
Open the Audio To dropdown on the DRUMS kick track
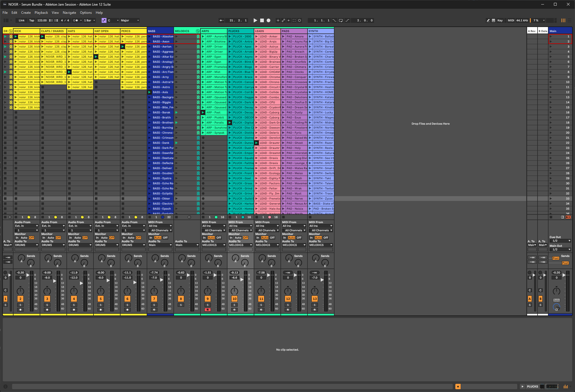coord(26,245)
